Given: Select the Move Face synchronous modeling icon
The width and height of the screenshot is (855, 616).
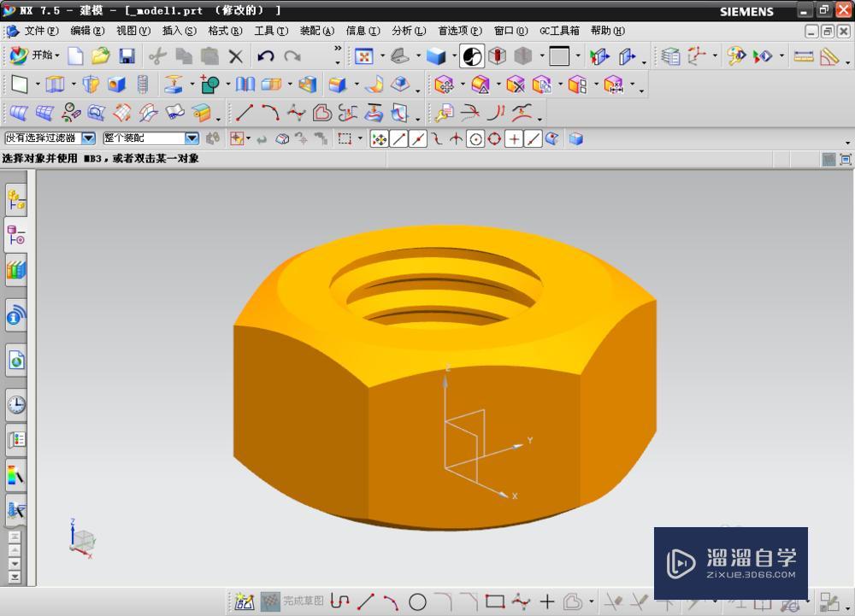Looking at the screenshot, I should pyautogui.click(x=445, y=85).
